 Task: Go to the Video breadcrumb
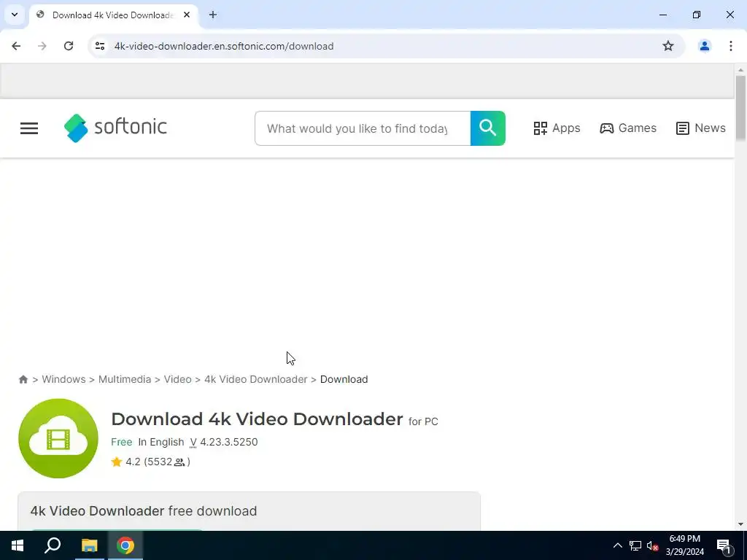178,379
